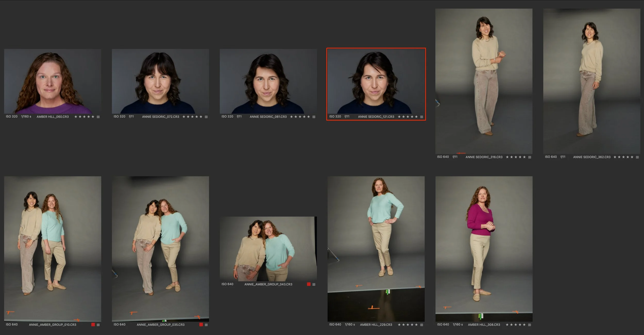
Task: Click adjustments icon beside ANNIE SEDORIC_072.CR3
Action: (x=206, y=117)
